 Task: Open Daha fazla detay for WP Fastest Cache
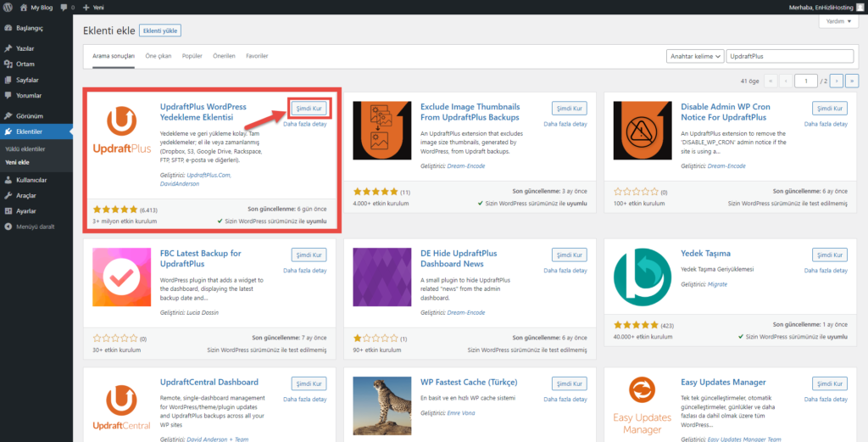[565, 400]
